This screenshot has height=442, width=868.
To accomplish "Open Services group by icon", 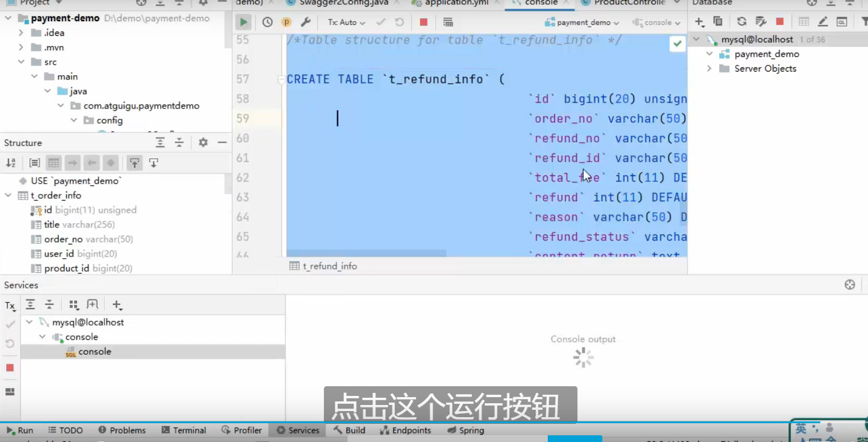I will pos(73,304).
